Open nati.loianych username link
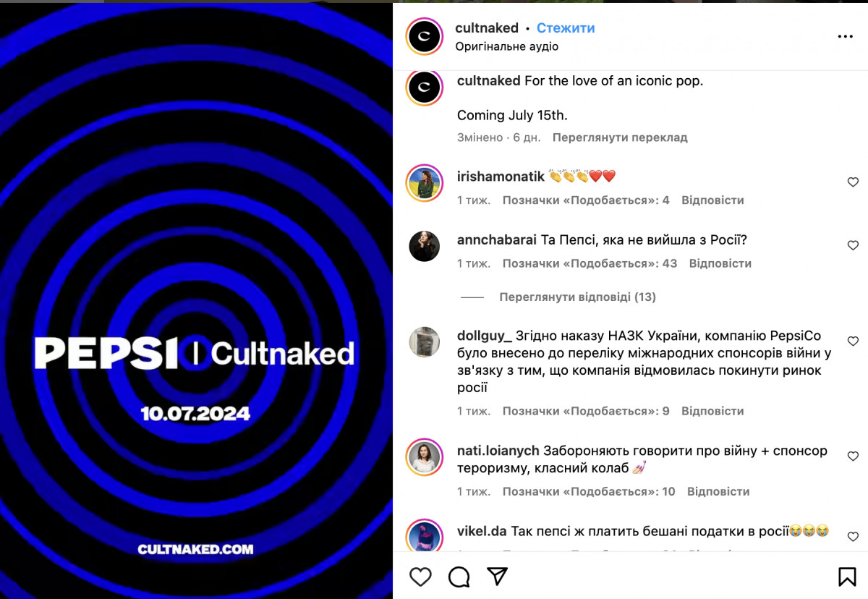868x599 pixels. coord(498,451)
